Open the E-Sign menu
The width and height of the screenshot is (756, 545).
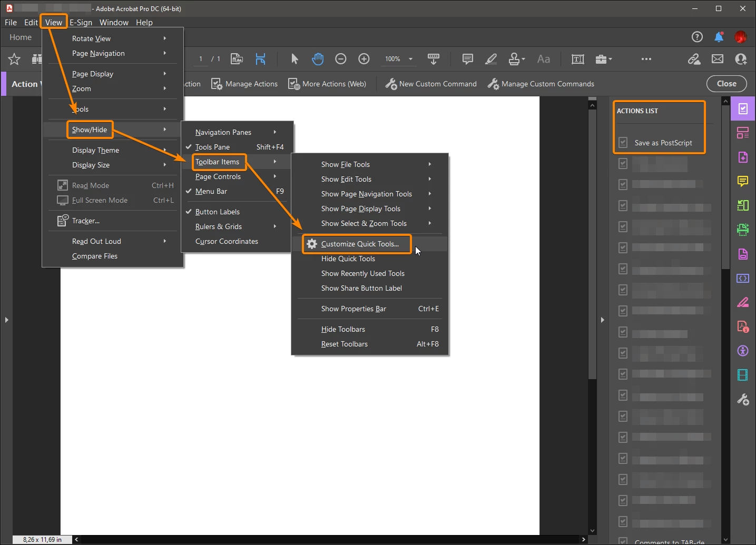pyautogui.click(x=81, y=22)
